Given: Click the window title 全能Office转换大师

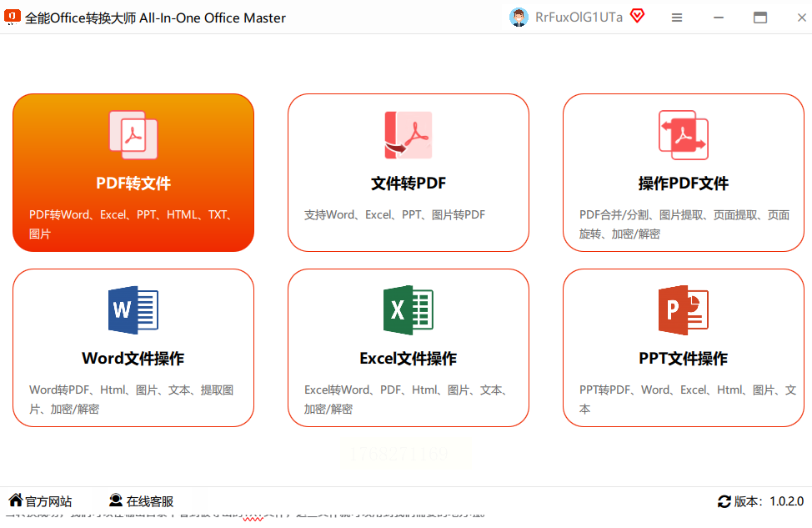Looking at the screenshot, I should (155, 18).
